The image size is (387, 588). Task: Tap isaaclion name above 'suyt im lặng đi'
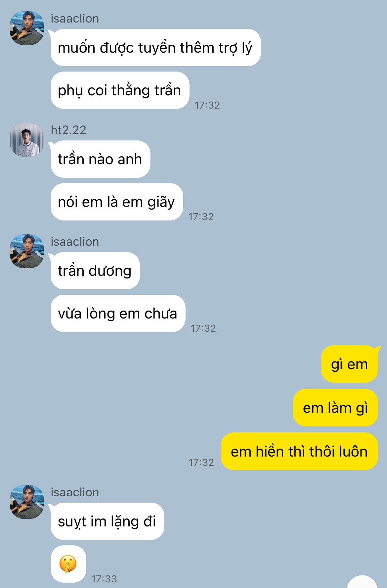pyautogui.click(x=75, y=492)
